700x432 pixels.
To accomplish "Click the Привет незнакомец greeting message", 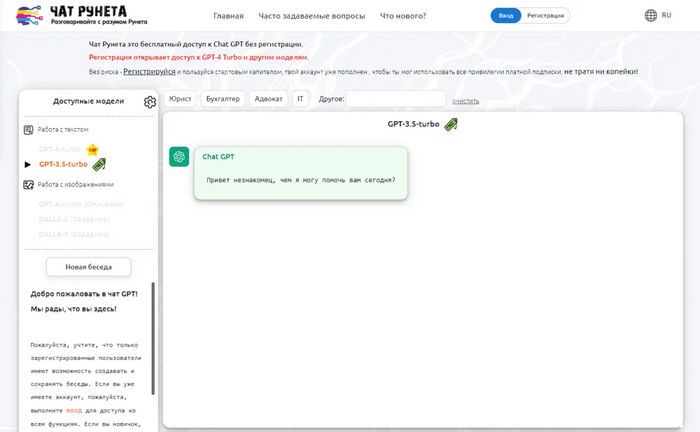I will (x=301, y=180).
